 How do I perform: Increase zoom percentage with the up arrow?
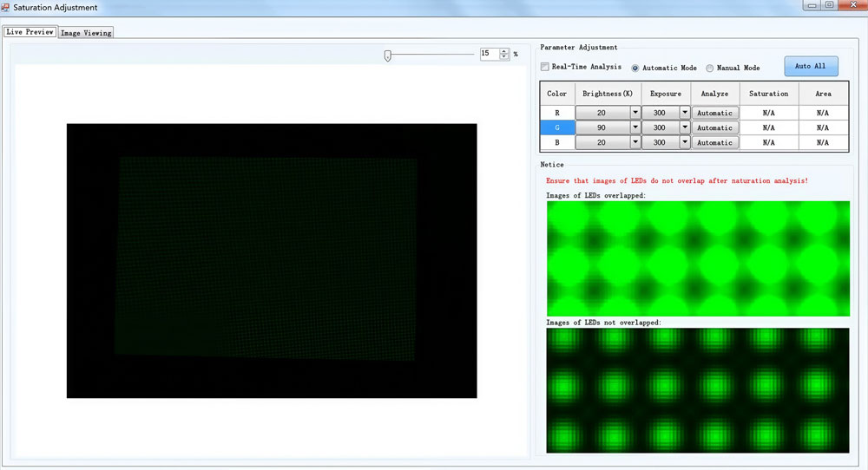[x=503, y=51]
